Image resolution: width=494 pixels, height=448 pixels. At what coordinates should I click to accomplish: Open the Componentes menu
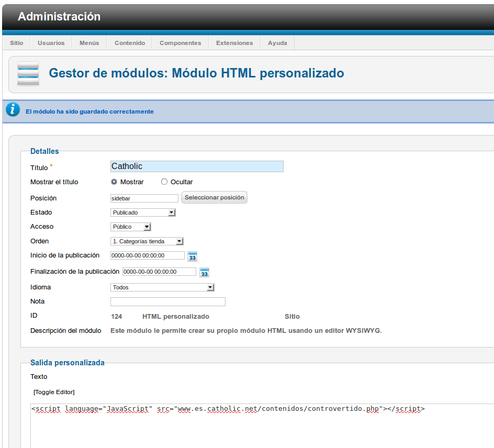[180, 43]
